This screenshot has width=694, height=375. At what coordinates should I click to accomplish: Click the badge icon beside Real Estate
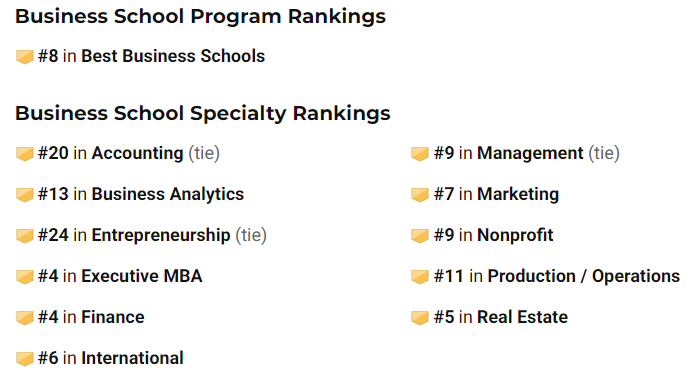click(x=420, y=317)
